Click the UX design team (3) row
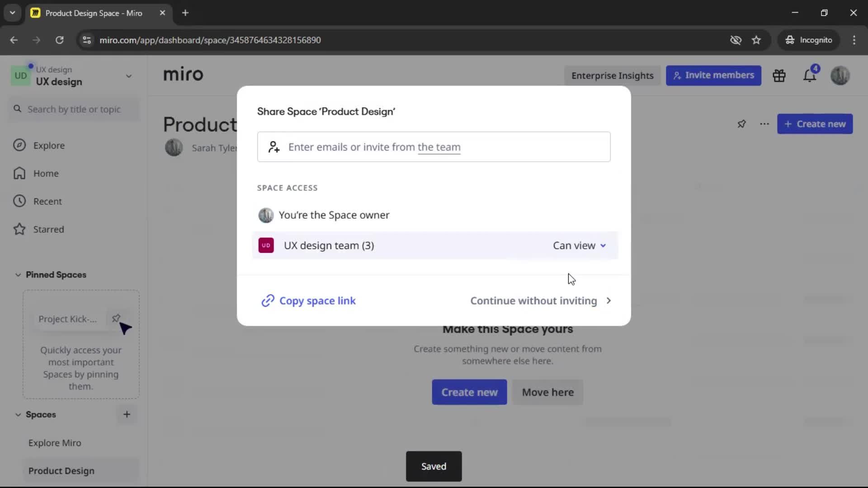 (435, 245)
